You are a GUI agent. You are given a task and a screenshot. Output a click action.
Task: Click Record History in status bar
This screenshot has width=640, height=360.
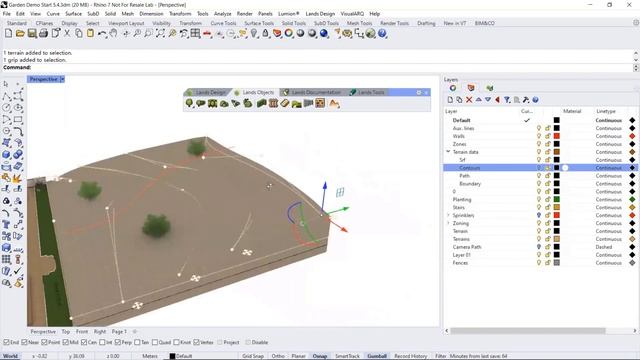[411, 356]
